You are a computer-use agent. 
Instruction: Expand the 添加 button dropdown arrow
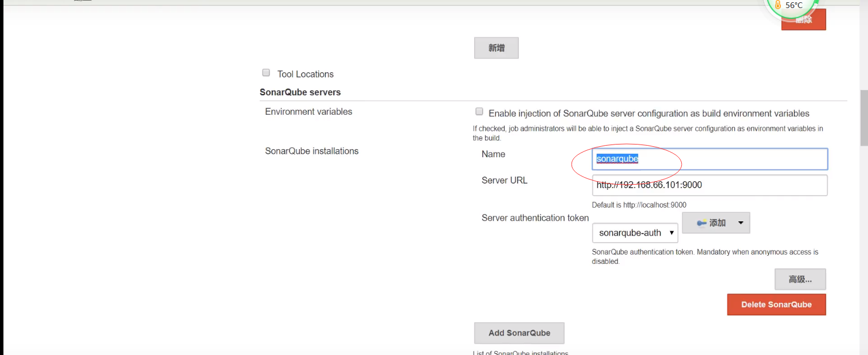pos(741,223)
